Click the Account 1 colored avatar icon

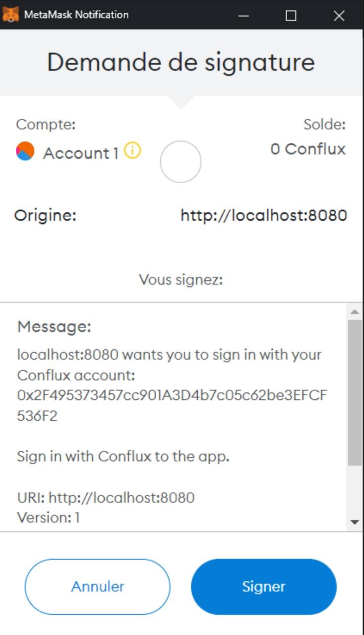[x=25, y=151]
